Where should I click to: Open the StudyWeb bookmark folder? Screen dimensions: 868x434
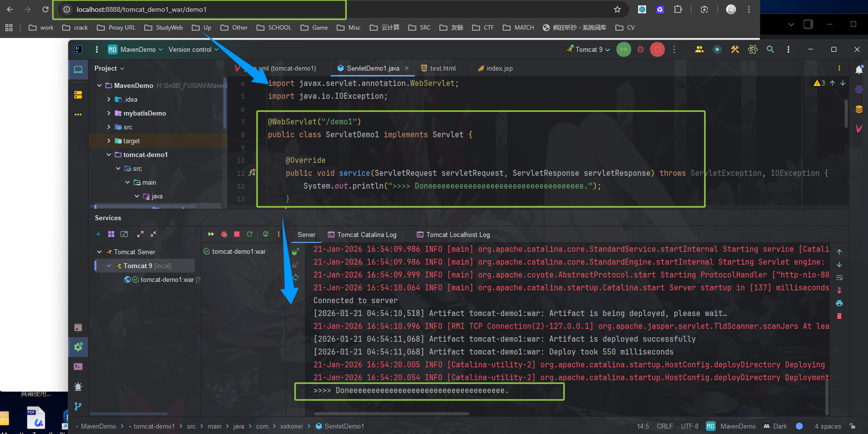[164, 28]
